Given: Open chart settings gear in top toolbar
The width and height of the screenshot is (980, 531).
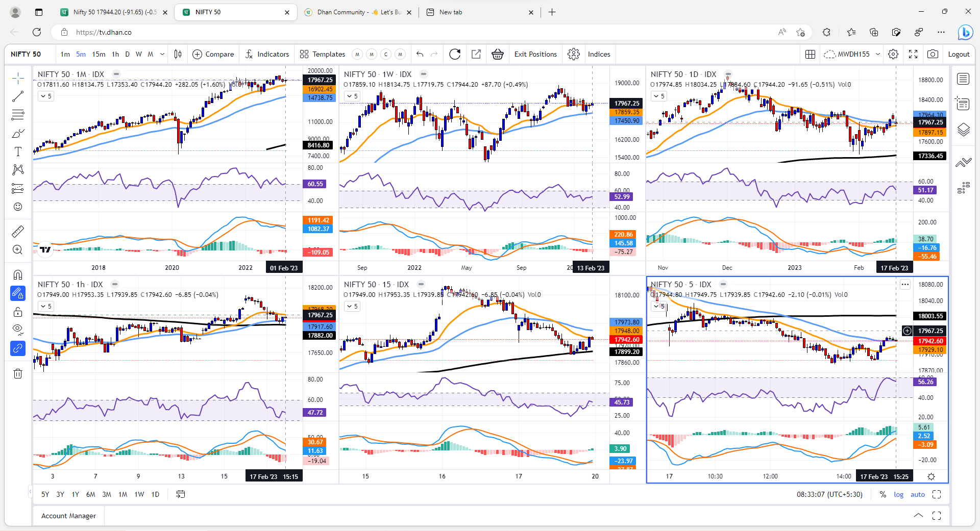Looking at the screenshot, I should pyautogui.click(x=893, y=54).
